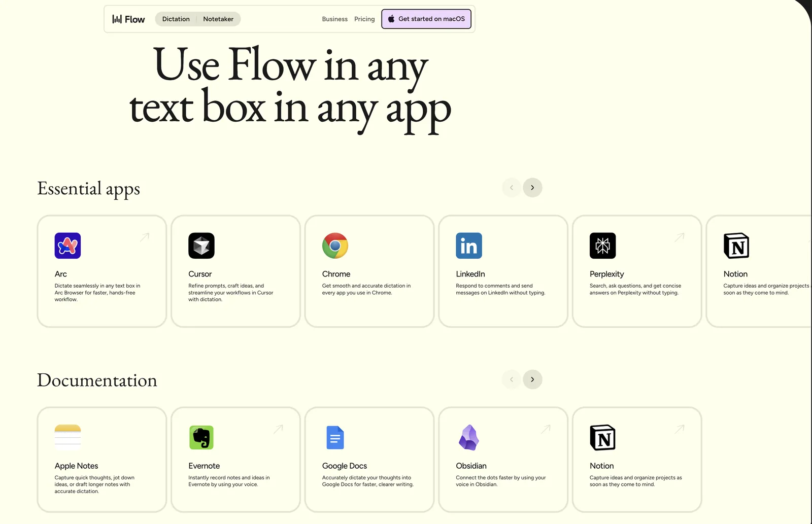Open the arrow link on the Perplexity card

click(680, 237)
